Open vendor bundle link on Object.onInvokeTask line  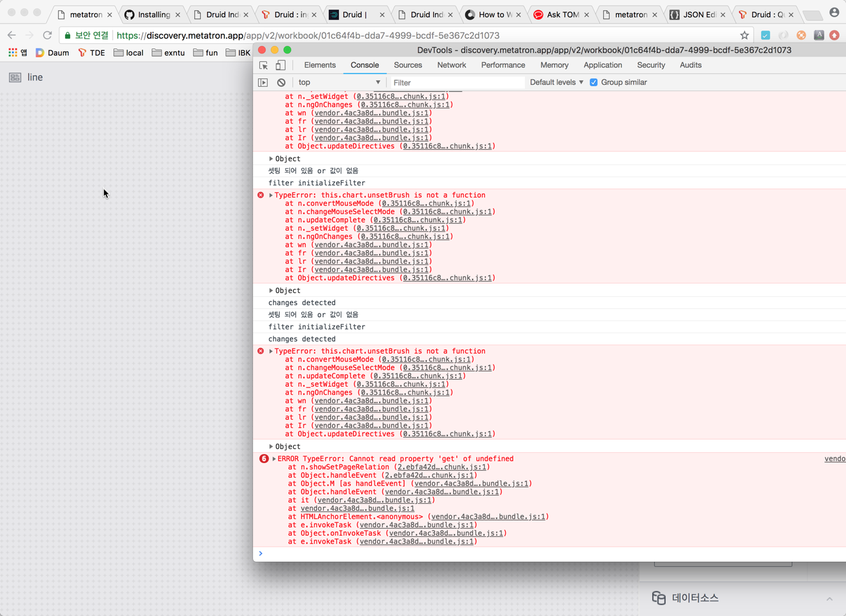coord(446,533)
